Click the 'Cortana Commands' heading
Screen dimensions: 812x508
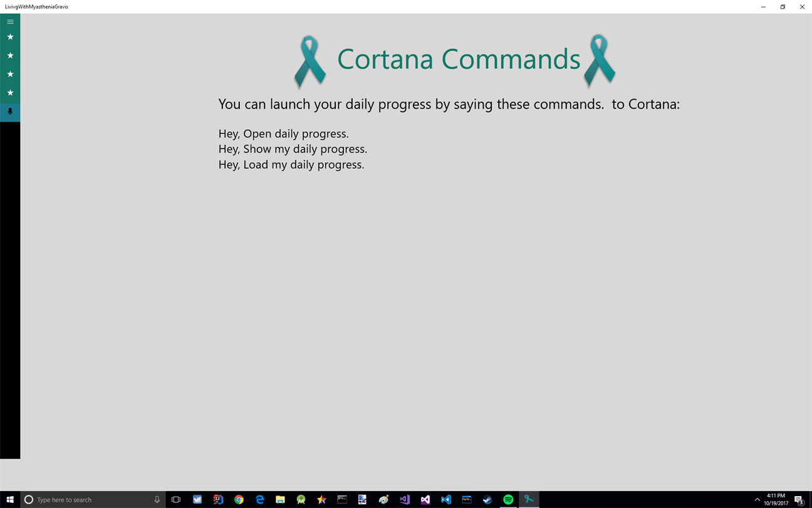(x=459, y=59)
